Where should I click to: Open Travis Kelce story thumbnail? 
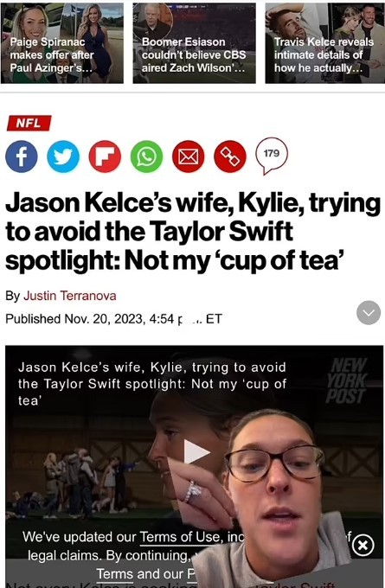click(325, 43)
